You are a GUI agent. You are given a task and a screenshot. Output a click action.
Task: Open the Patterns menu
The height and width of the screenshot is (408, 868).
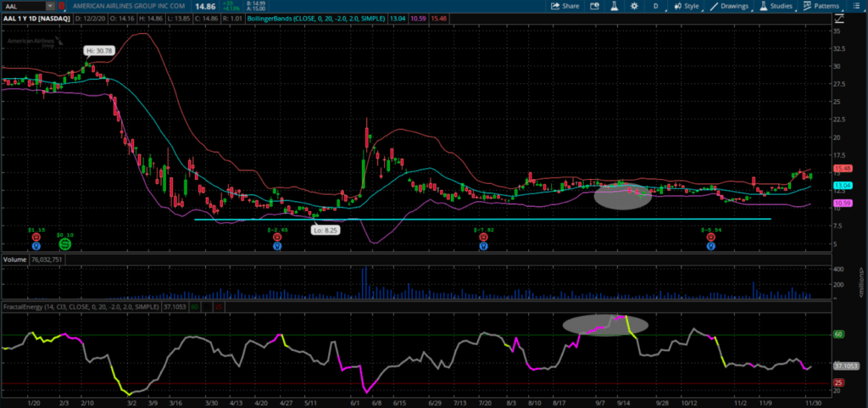tap(821, 6)
